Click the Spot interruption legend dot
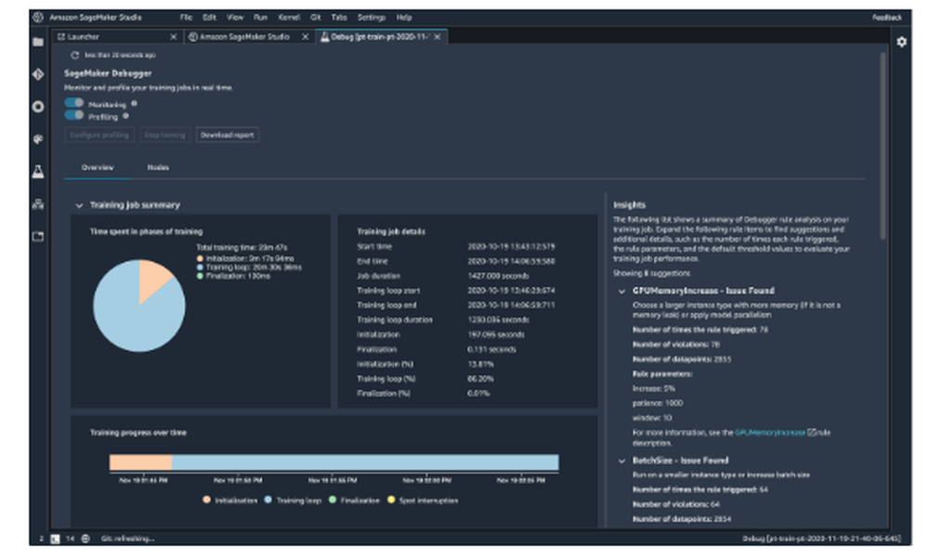929x560 pixels. pyautogui.click(x=391, y=501)
